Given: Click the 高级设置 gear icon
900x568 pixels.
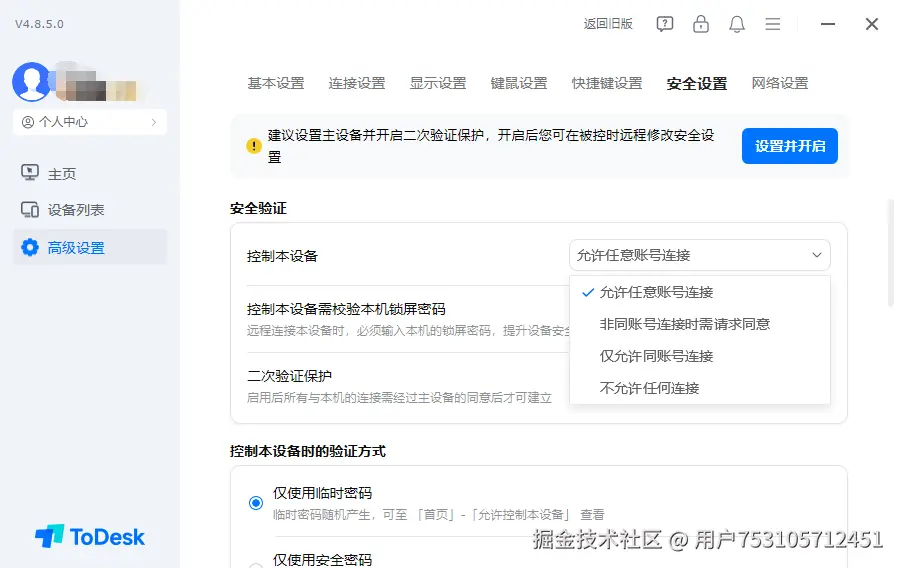Looking at the screenshot, I should [x=30, y=247].
